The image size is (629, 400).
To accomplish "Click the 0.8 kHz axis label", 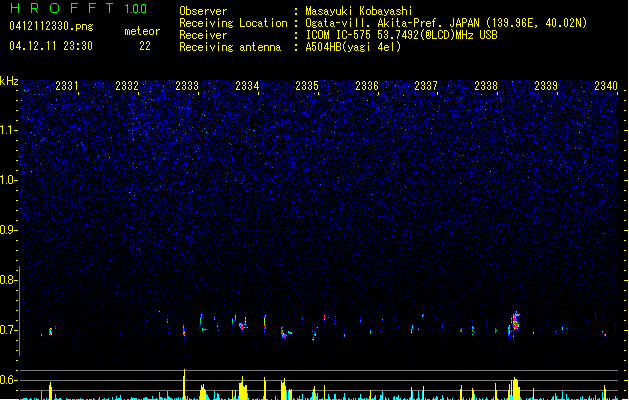I will coord(9,280).
